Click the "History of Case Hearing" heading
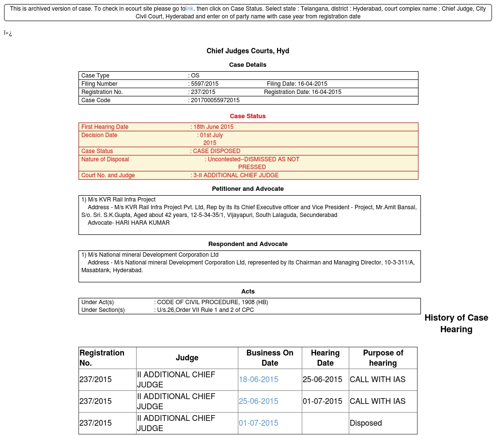 456,324
